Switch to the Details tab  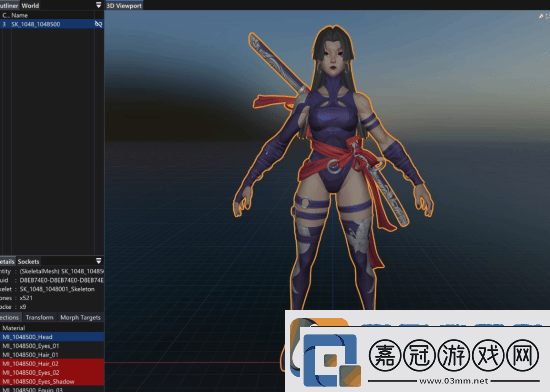[x=7, y=261]
